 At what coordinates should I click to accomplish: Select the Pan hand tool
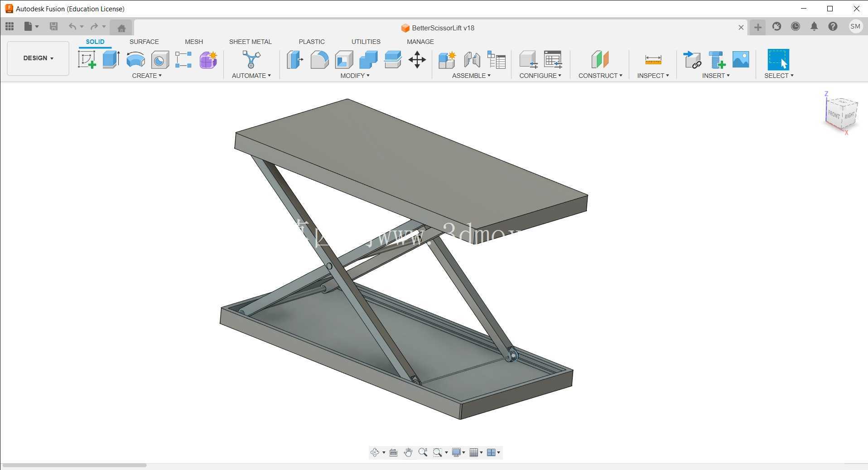(x=408, y=452)
